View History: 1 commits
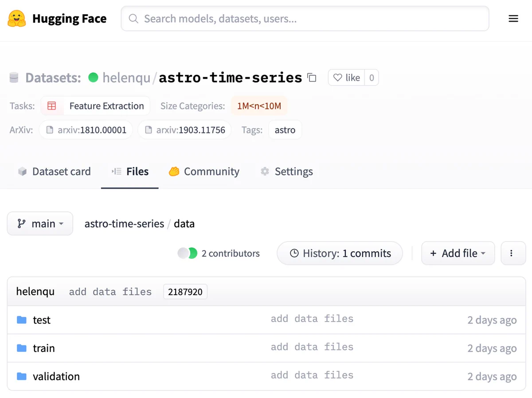Image resolution: width=532 pixels, height=398 pixels. click(340, 253)
